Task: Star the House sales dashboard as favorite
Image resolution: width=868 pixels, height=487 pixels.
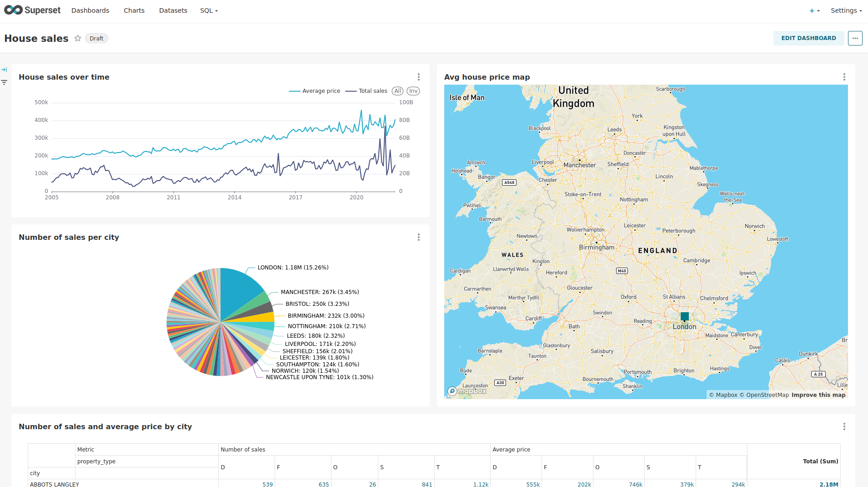Action: 78,38
